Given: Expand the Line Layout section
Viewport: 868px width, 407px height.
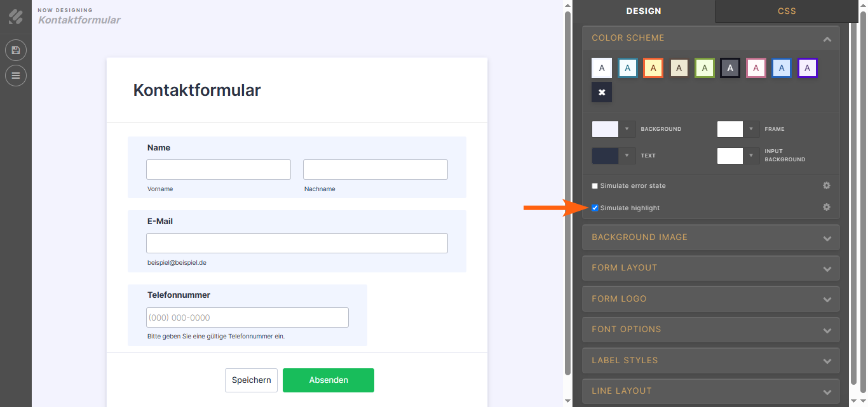Looking at the screenshot, I should click(x=711, y=390).
